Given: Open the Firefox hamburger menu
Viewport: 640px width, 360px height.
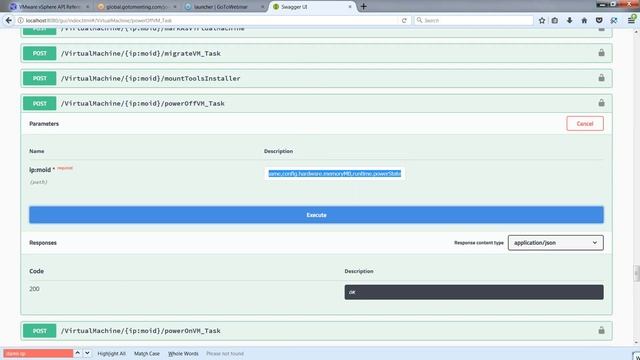Looking at the screenshot, I should click(x=631, y=20).
